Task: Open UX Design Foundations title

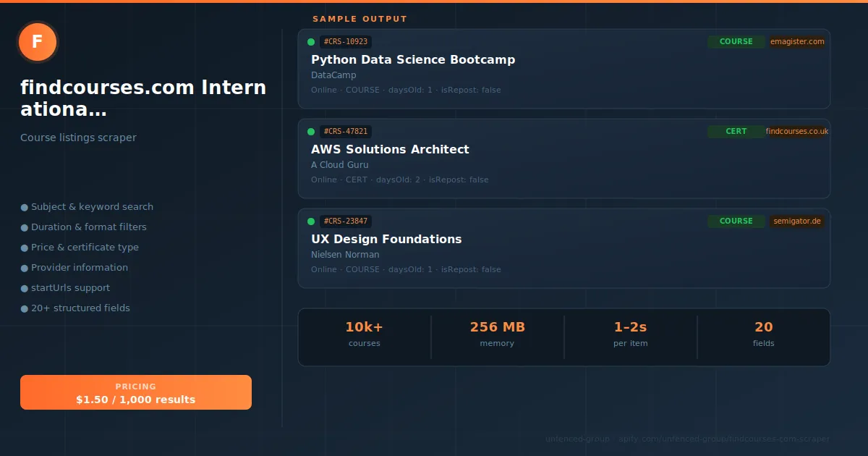Action: (386, 239)
